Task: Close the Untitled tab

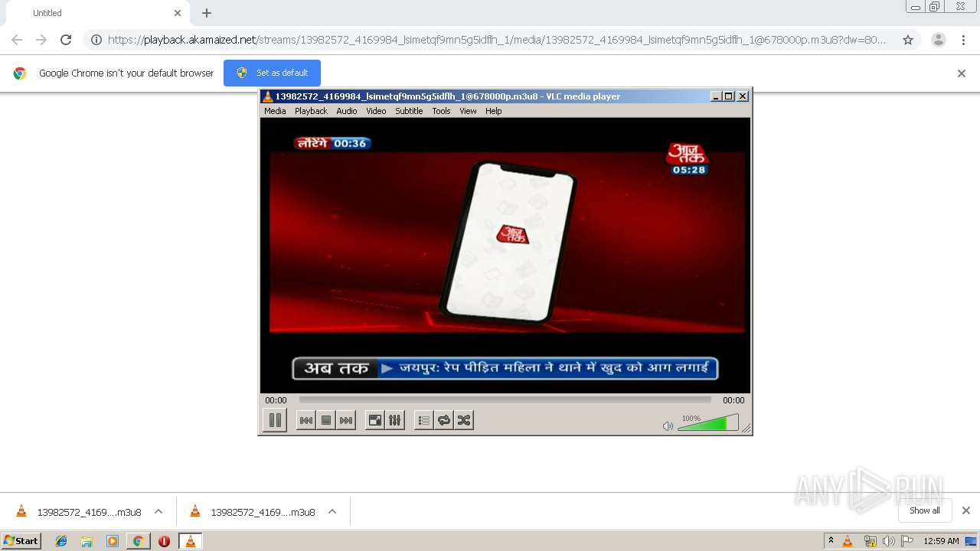Action: click(178, 13)
